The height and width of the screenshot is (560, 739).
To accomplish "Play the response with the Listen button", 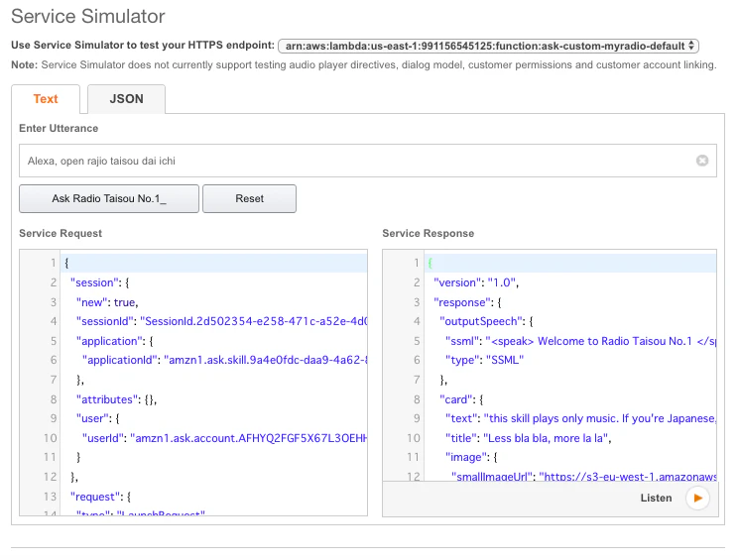I will 697,498.
